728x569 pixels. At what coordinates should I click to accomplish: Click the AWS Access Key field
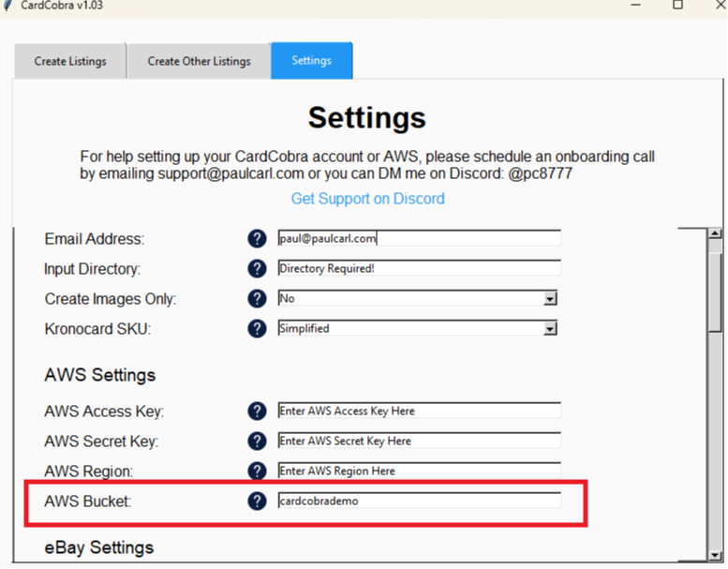419,411
